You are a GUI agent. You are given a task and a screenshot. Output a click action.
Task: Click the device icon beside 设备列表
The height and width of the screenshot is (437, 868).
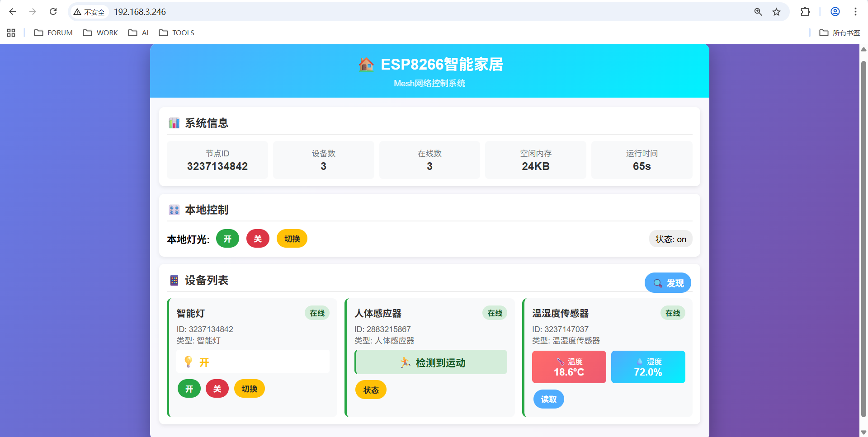174,280
